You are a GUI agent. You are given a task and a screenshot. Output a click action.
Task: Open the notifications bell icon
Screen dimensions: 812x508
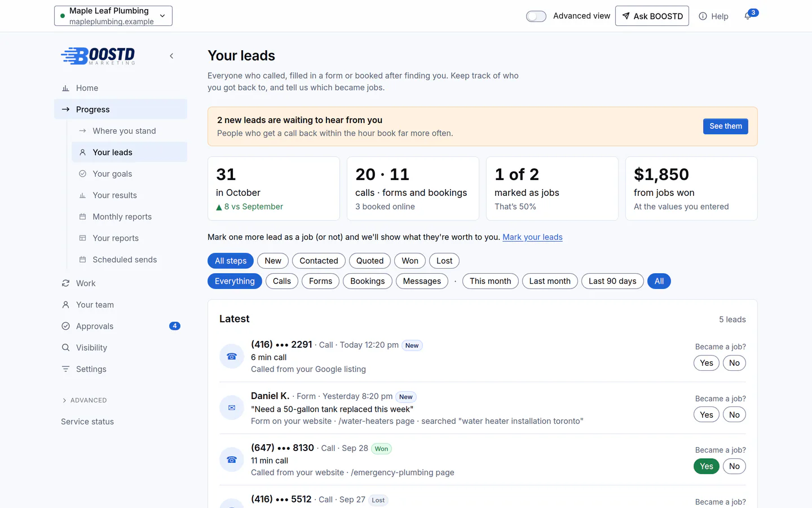748,16
